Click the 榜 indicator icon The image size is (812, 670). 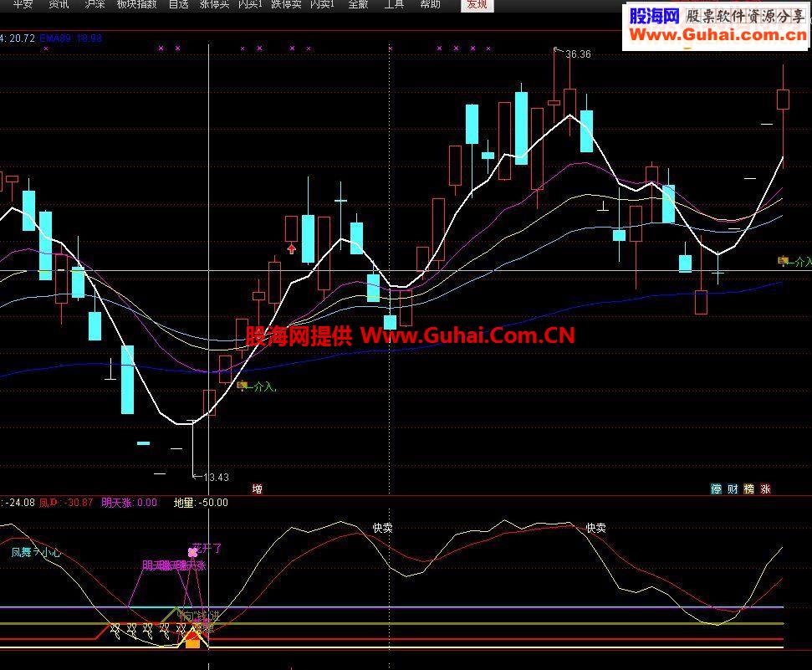pos(748,488)
